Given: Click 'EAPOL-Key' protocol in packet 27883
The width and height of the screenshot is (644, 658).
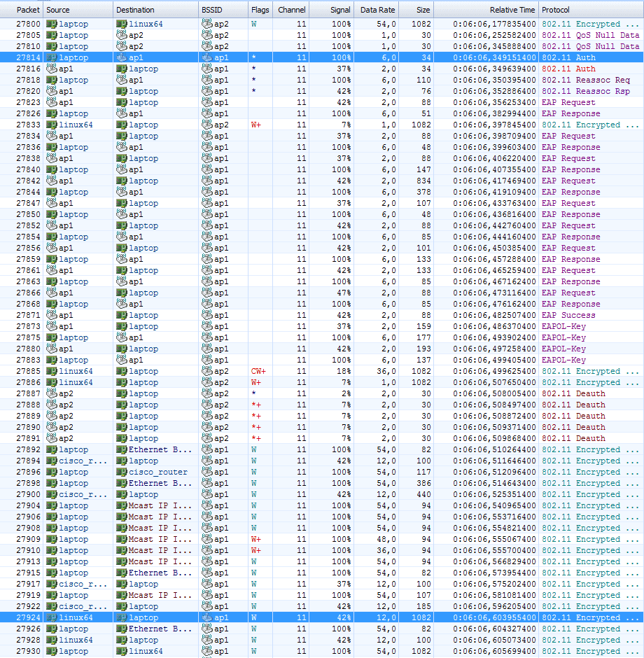Looking at the screenshot, I should coord(563,360).
